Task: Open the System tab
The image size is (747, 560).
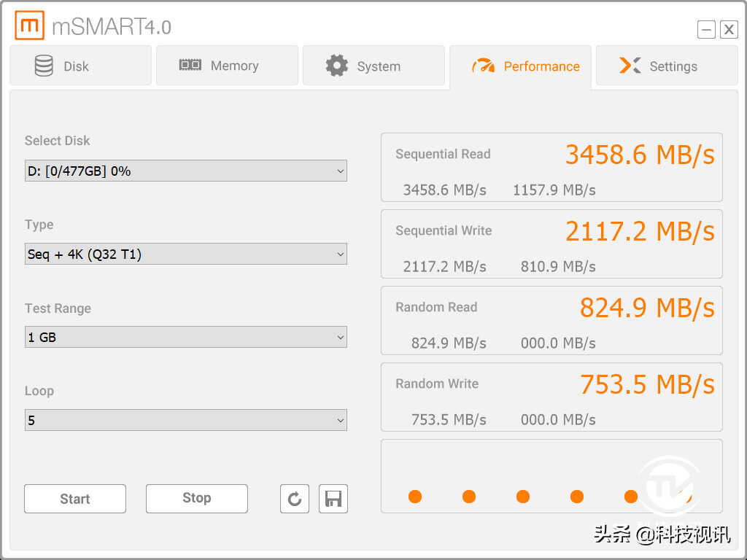Action: (373, 66)
